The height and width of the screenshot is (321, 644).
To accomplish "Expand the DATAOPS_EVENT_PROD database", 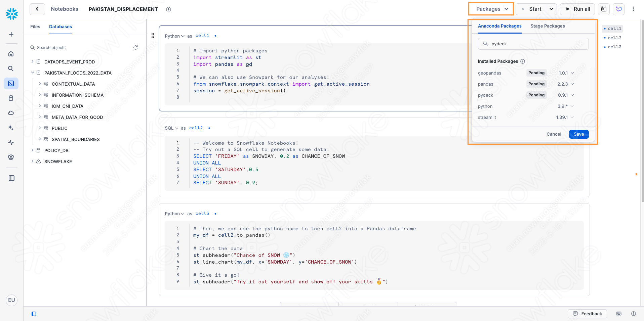I will [32, 61].
